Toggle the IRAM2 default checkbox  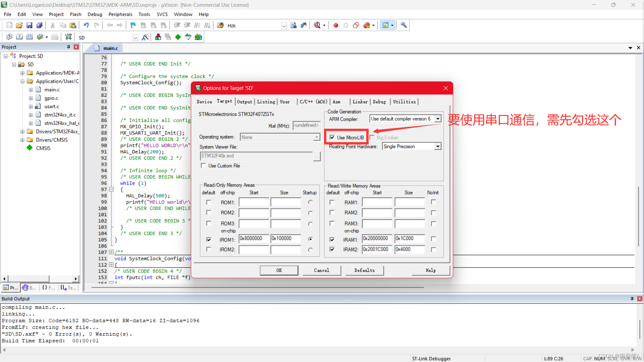tap(332, 249)
